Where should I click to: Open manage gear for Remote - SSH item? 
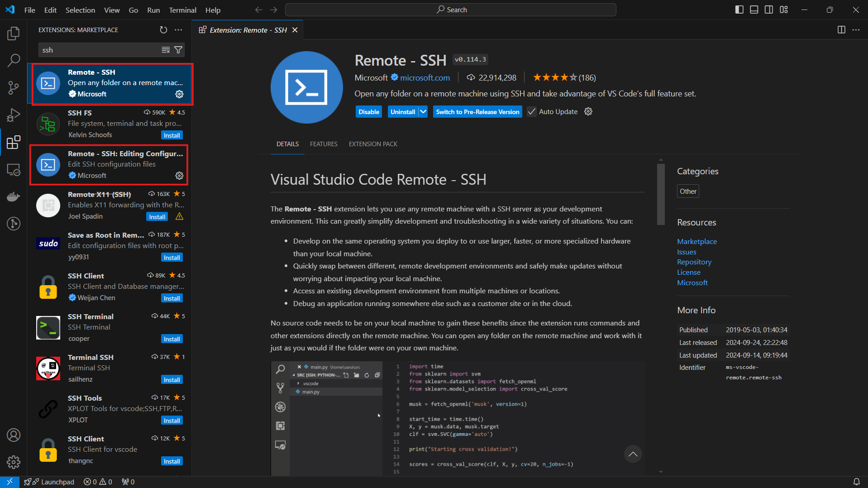[179, 94]
